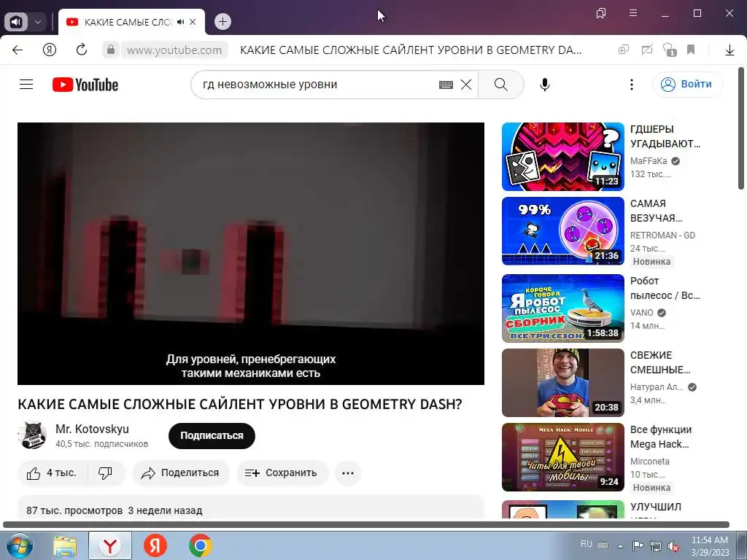Viewport: 747px width, 560px height.
Task: Go to YouTube home via logo
Action: point(85,85)
